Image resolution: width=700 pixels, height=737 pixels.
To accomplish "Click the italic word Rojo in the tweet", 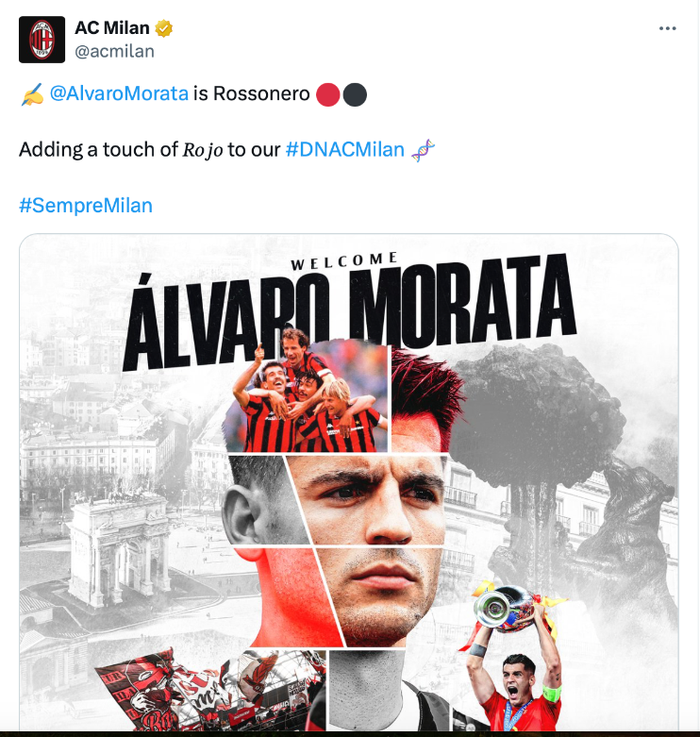I will pos(203,150).
